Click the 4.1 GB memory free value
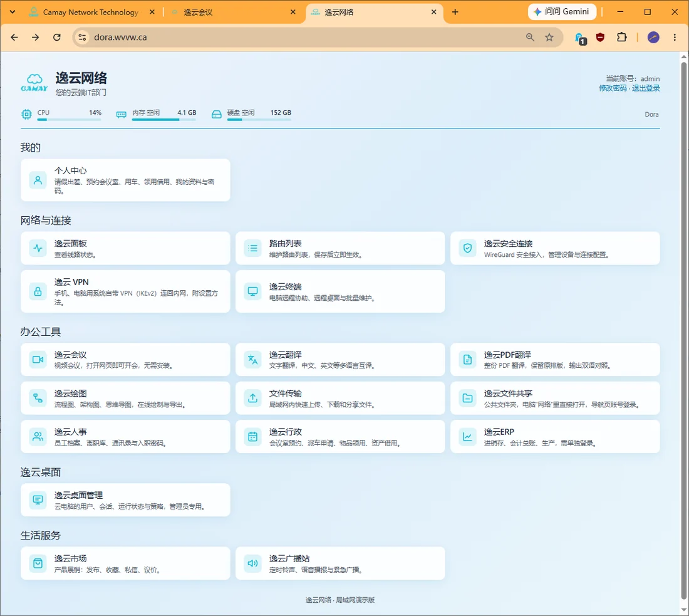Image resolution: width=689 pixels, height=616 pixels. coord(187,113)
